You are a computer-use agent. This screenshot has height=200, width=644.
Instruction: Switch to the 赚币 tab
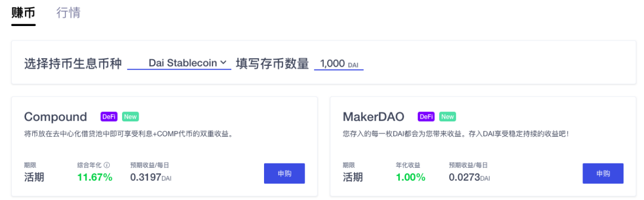pyautogui.click(x=23, y=13)
